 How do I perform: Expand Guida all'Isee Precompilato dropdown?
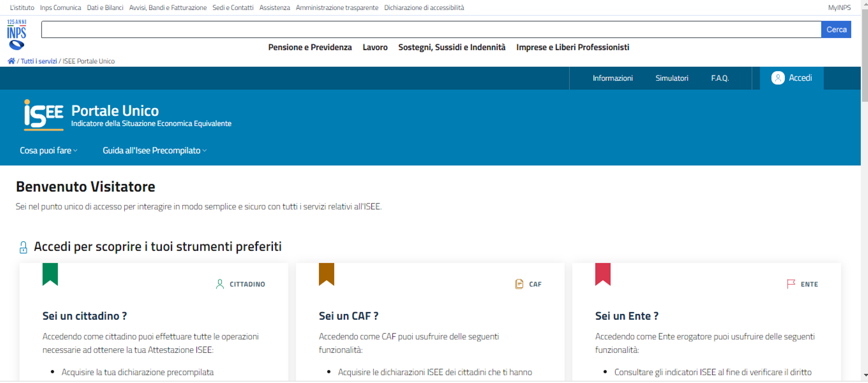click(154, 150)
